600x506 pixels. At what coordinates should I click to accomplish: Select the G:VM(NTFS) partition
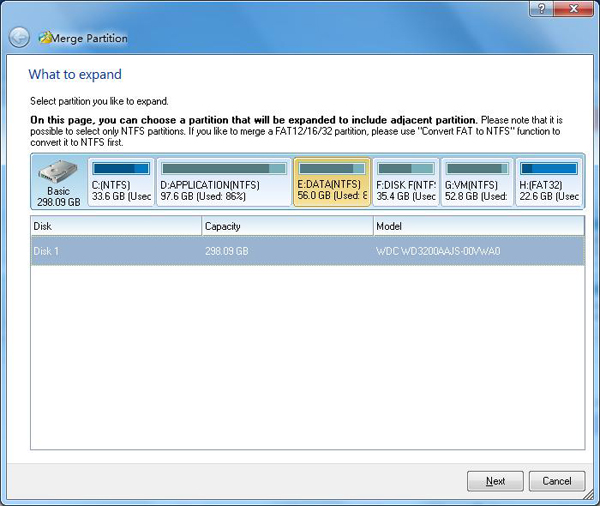tap(477, 182)
